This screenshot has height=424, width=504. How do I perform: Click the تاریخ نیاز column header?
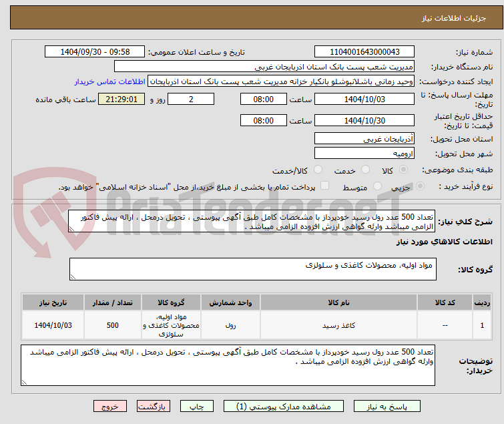click(x=53, y=302)
